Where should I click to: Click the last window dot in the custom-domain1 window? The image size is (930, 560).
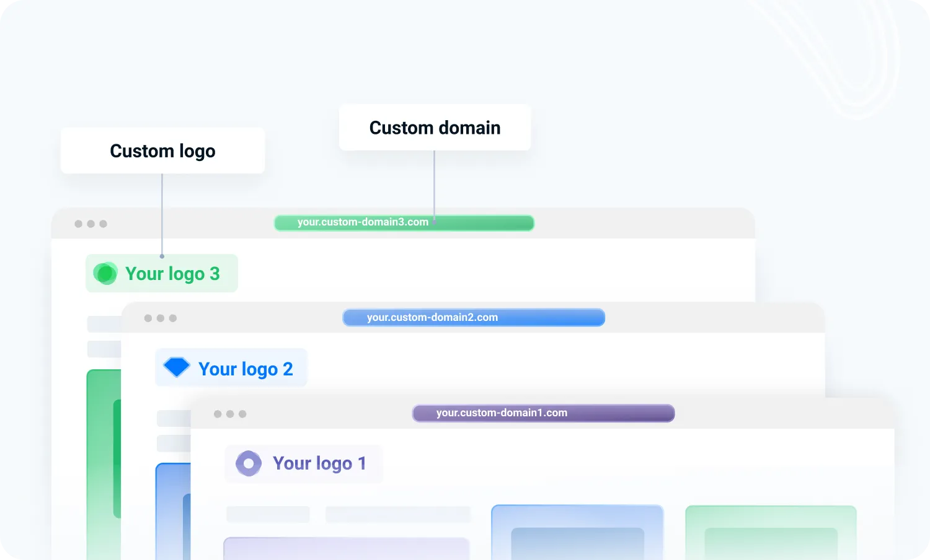tap(242, 414)
